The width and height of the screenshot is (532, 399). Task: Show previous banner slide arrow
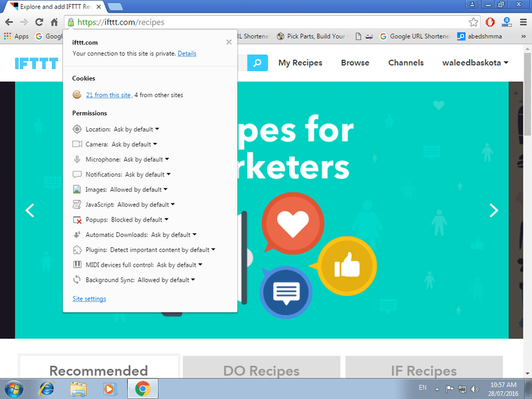point(30,210)
